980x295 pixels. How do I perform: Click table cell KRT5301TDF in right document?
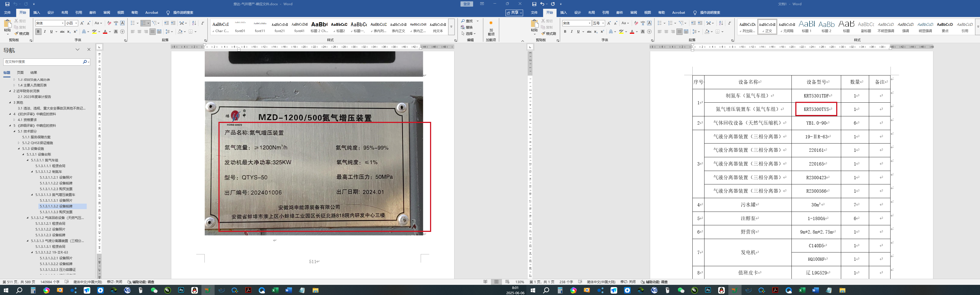pos(816,96)
